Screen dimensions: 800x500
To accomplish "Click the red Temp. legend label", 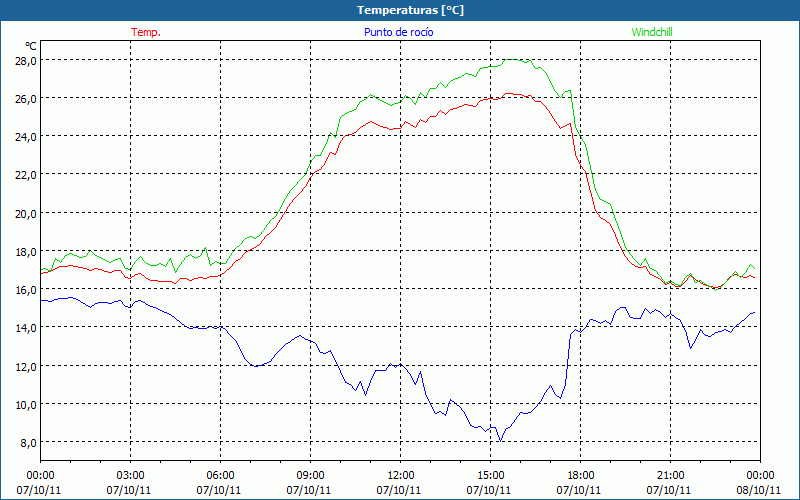I will click(146, 32).
